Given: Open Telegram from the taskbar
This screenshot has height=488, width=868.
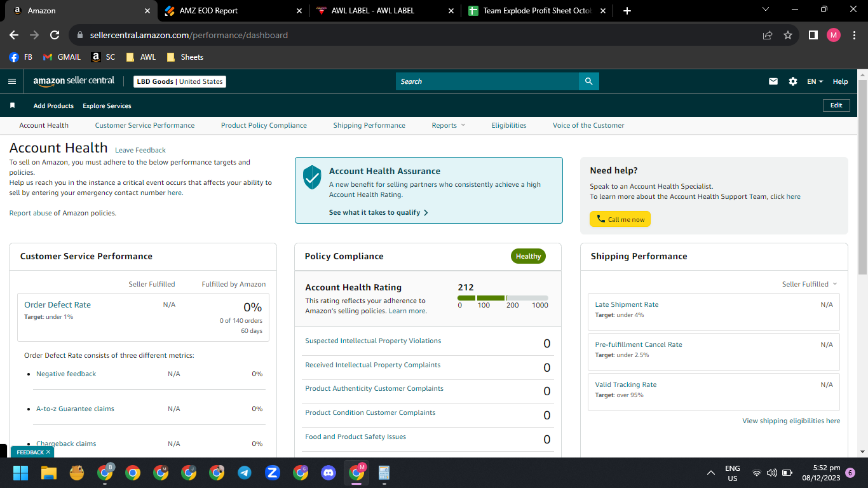Looking at the screenshot, I should pyautogui.click(x=244, y=473).
